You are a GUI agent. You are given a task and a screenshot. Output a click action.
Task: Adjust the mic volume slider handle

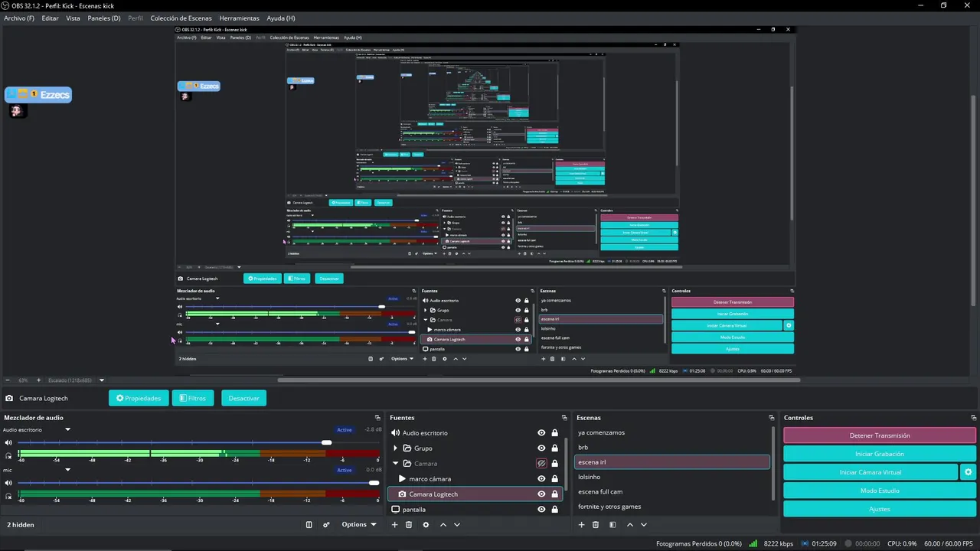[x=374, y=483]
